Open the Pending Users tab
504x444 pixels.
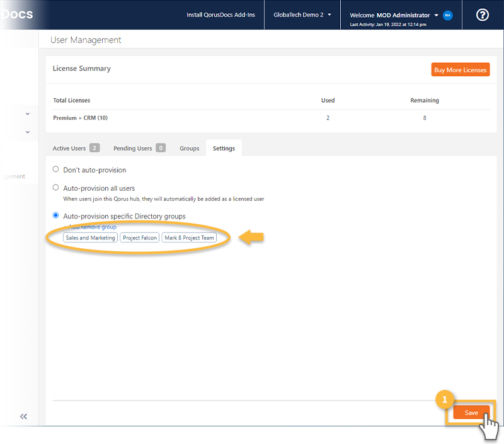coord(139,149)
